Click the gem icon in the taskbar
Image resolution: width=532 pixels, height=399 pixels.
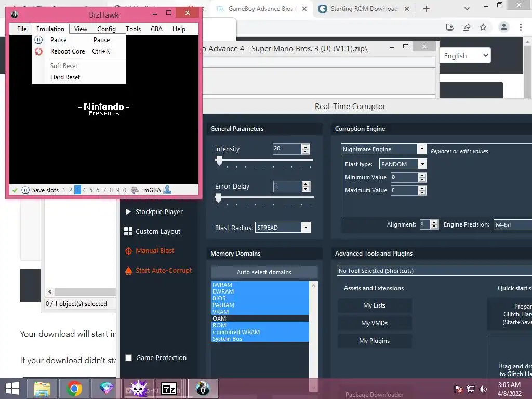click(x=106, y=388)
